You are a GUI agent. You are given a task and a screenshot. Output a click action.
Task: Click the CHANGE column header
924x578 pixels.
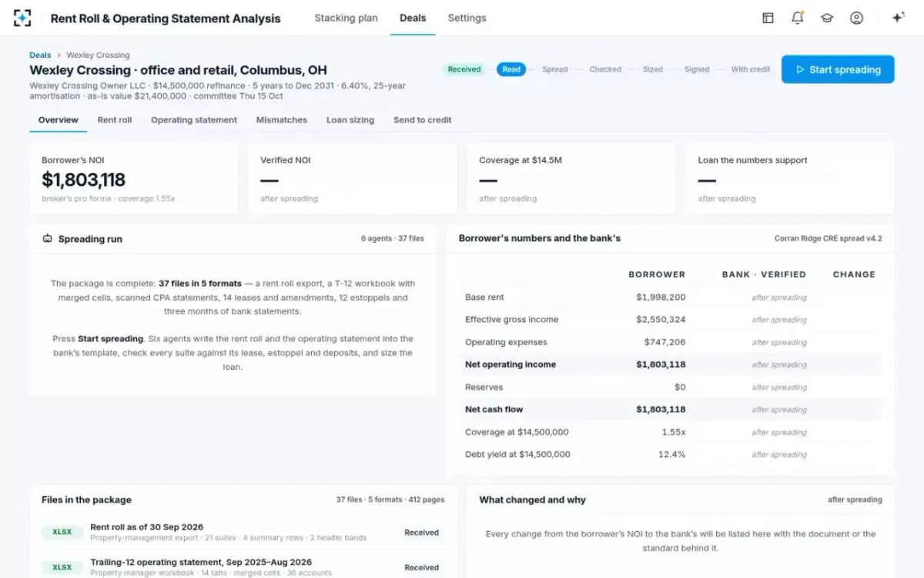pyautogui.click(x=854, y=274)
